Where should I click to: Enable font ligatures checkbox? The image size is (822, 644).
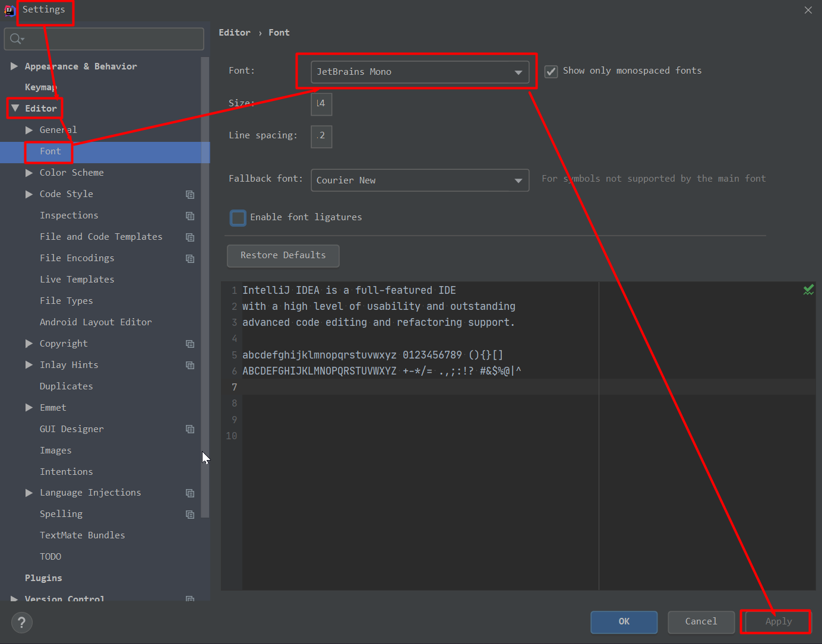(x=238, y=218)
